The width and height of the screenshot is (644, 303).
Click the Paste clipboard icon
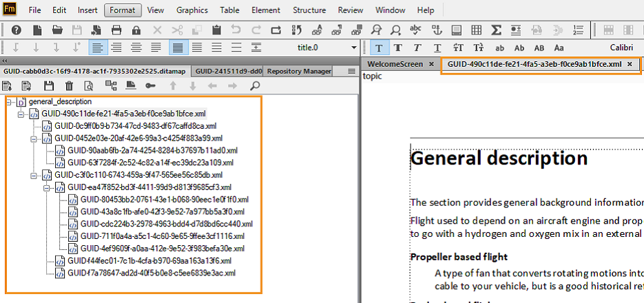216,30
